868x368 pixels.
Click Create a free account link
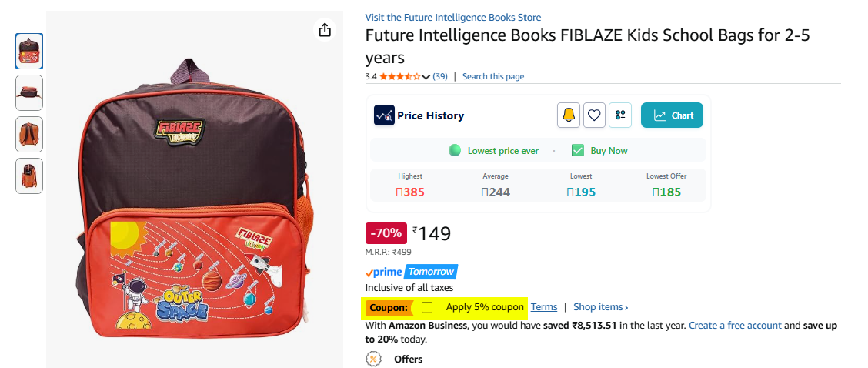click(735, 326)
